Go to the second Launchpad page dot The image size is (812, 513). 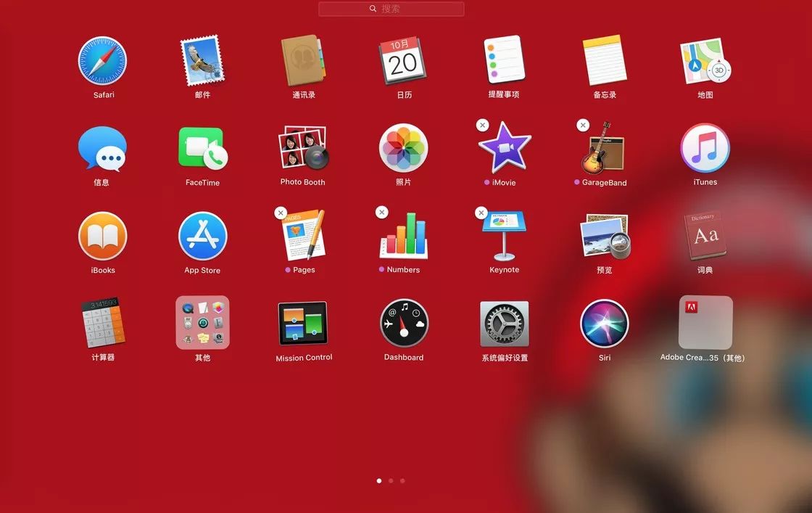[391, 481]
